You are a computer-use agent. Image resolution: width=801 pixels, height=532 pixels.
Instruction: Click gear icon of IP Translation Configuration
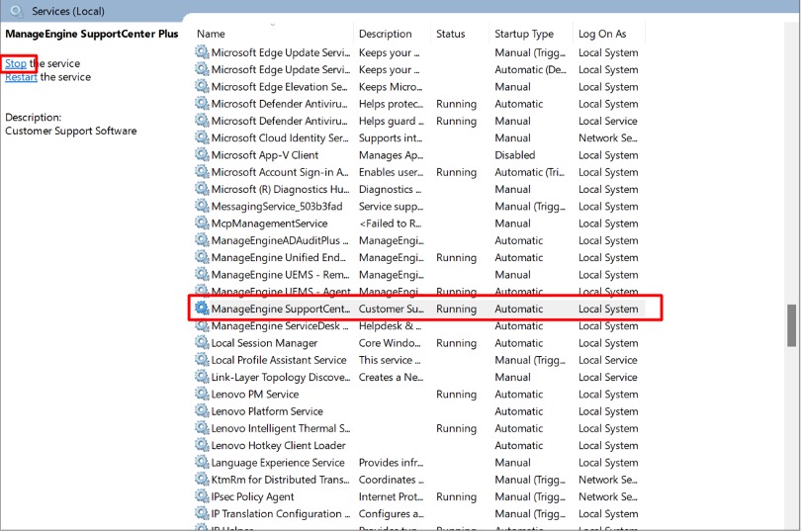click(202, 513)
